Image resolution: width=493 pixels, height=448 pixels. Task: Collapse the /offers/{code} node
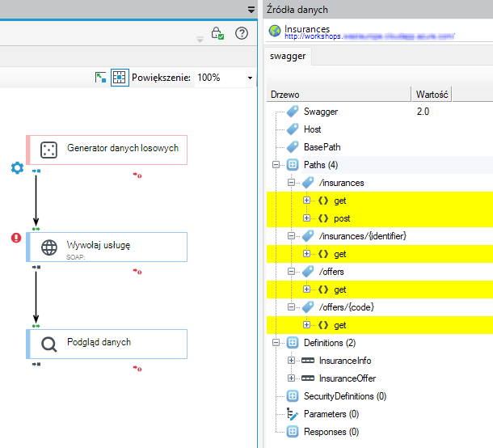pos(291,306)
